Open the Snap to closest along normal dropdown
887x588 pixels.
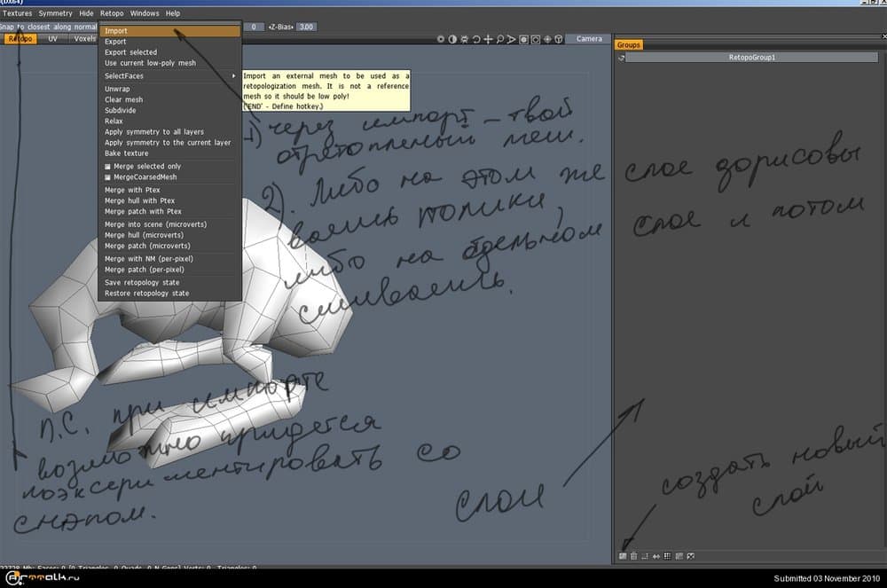tap(49, 27)
